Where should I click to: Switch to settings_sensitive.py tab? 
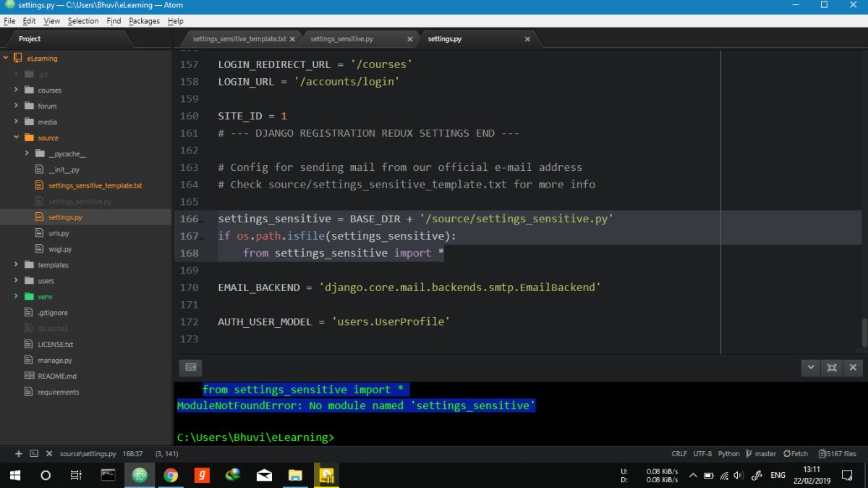point(342,39)
